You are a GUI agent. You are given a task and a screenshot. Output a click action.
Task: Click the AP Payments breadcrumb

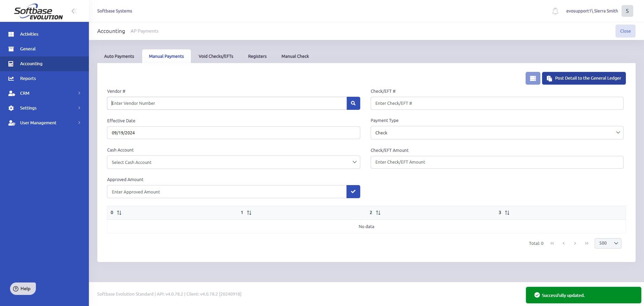(x=145, y=31)
